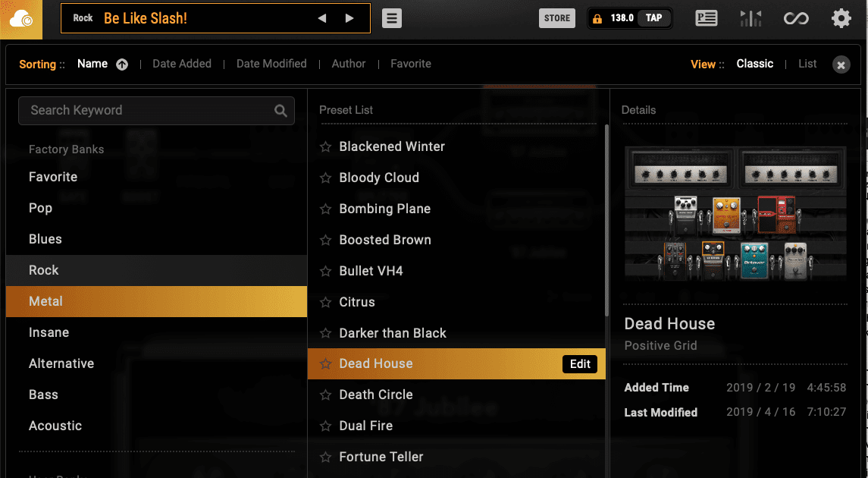Sort presets by Name

(x=92, y=64)
